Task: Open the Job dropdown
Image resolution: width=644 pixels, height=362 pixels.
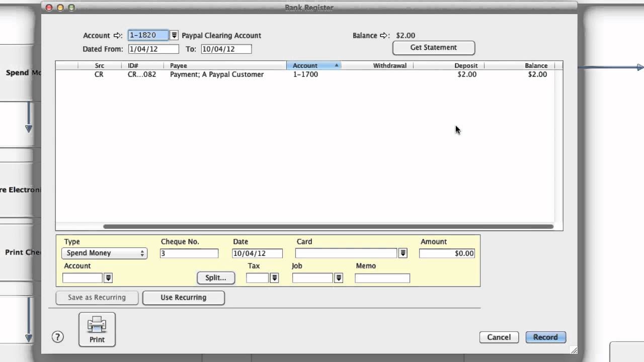Action: point(339,278)
